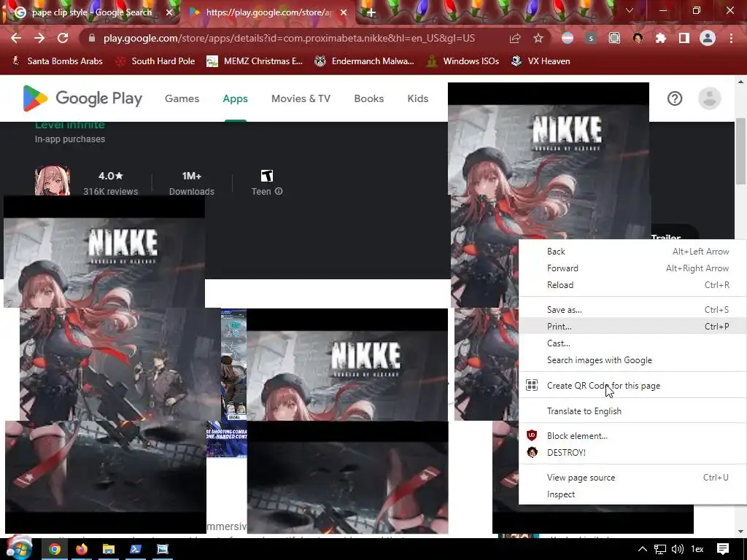The height and width of the screenshot is (560, 747).
Task: Open File Explorer from the taskbar
Action: coord(109,550)
